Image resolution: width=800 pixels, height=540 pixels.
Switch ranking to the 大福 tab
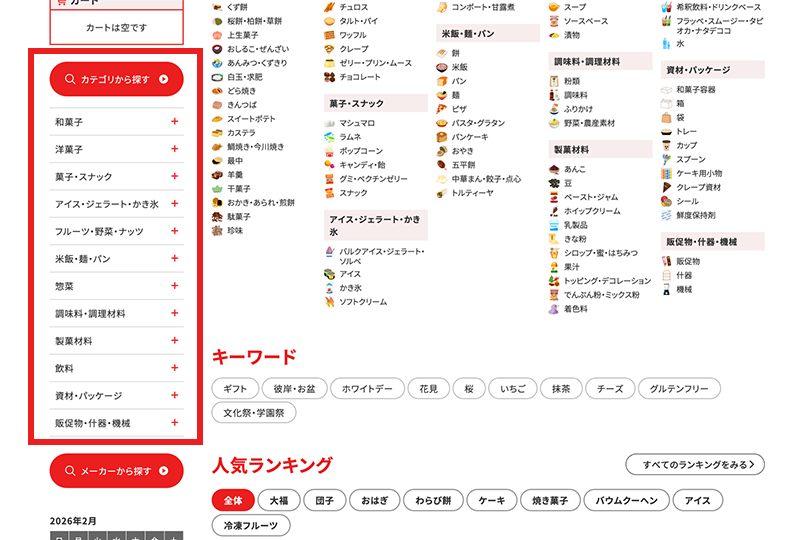pyautogui.click(x=279, y=501)
